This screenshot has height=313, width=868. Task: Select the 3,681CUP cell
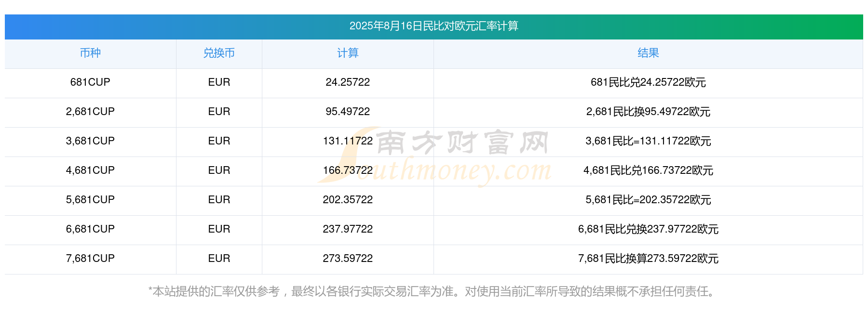90,141
